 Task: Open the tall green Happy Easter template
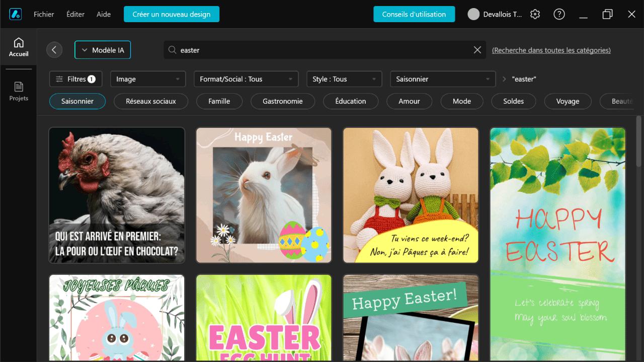tap(557, 244)
